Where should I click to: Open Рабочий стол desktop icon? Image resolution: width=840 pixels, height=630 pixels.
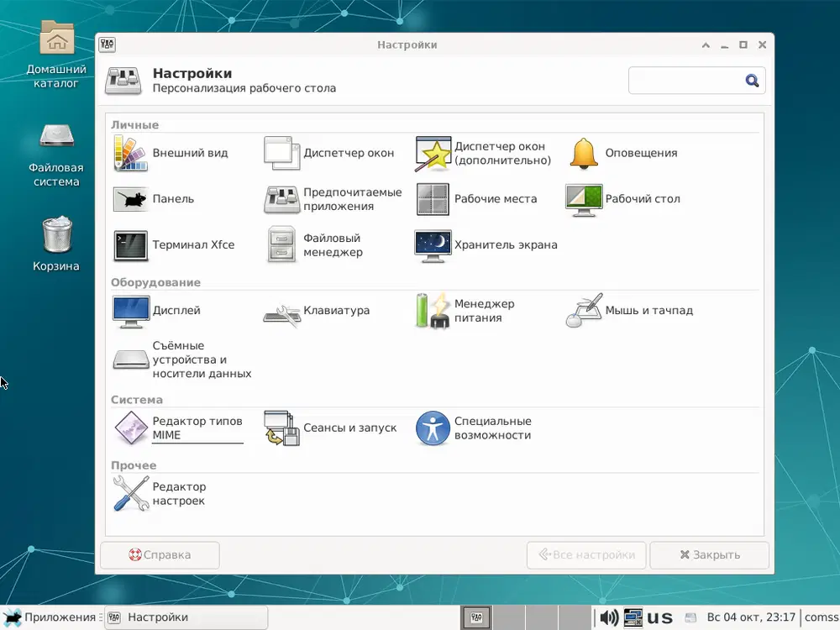pos(584,199)
